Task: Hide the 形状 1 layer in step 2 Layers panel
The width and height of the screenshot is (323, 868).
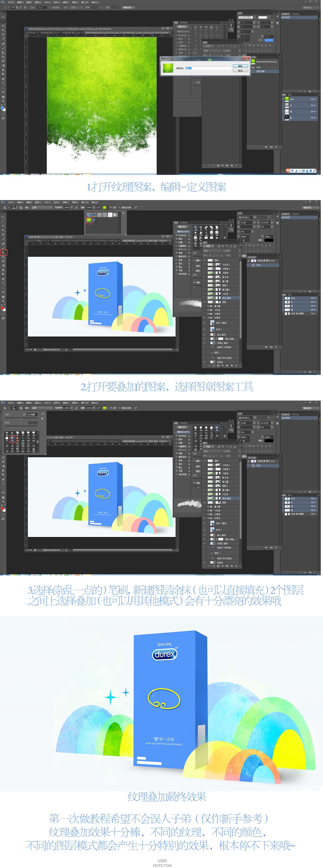Action: [204, 329]
